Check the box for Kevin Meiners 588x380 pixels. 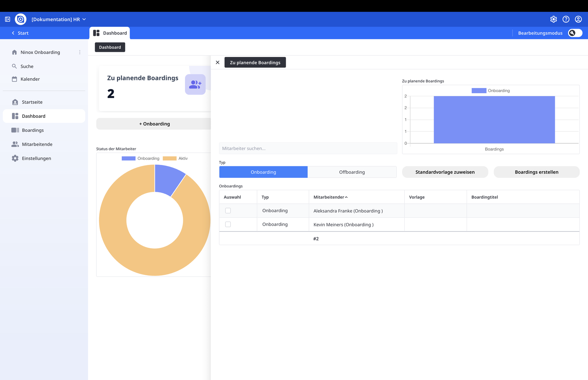(x=228, y=224)
